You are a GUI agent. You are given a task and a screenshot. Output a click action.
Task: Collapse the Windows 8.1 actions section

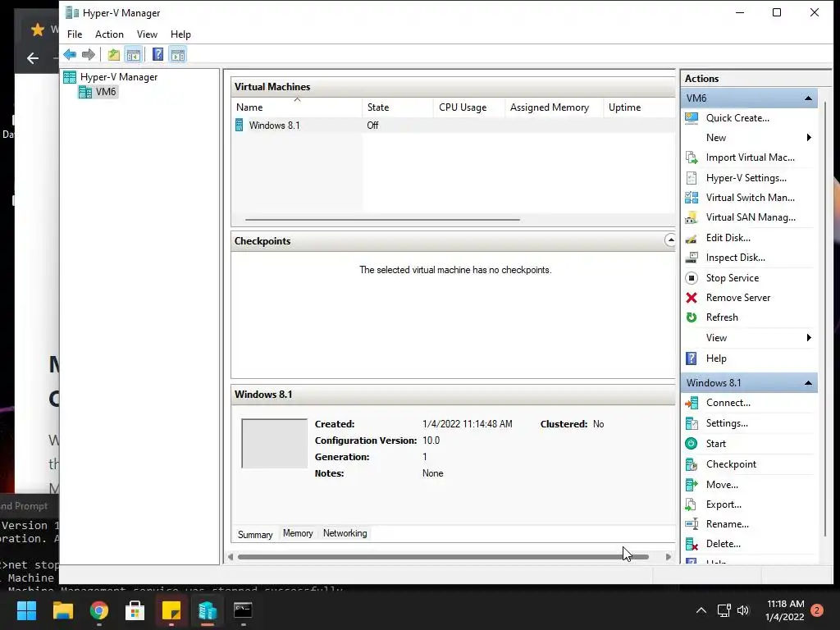coord(808,382)
